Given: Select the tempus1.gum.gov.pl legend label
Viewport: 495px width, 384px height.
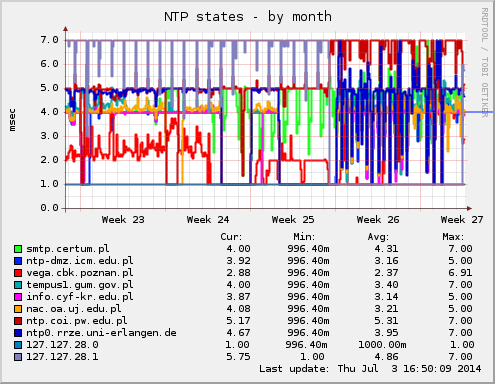Looking at the screenshot, I should [80, 285].
